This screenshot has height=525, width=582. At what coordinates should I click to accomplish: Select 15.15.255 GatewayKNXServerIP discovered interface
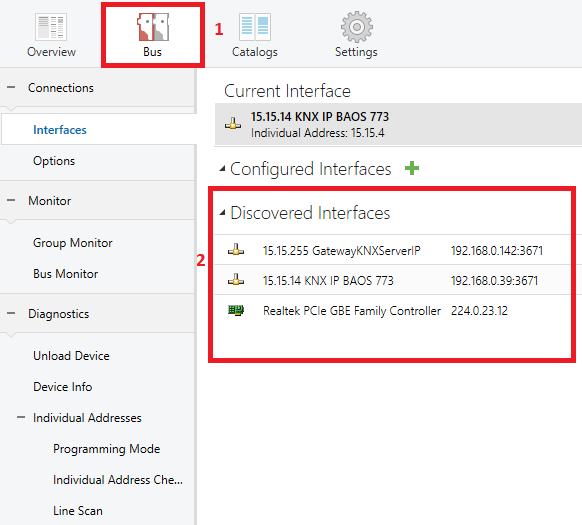pyautogui.click(x=341, y=251)
